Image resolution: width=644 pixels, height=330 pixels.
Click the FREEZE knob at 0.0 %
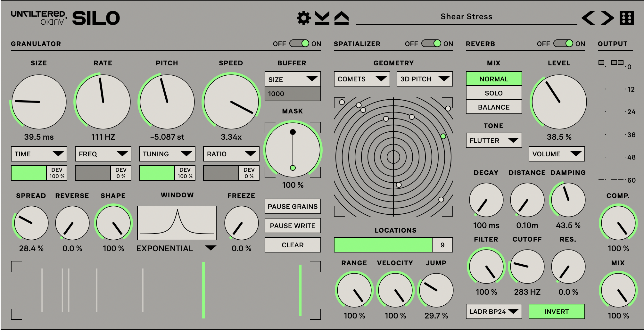pos(242,223)
